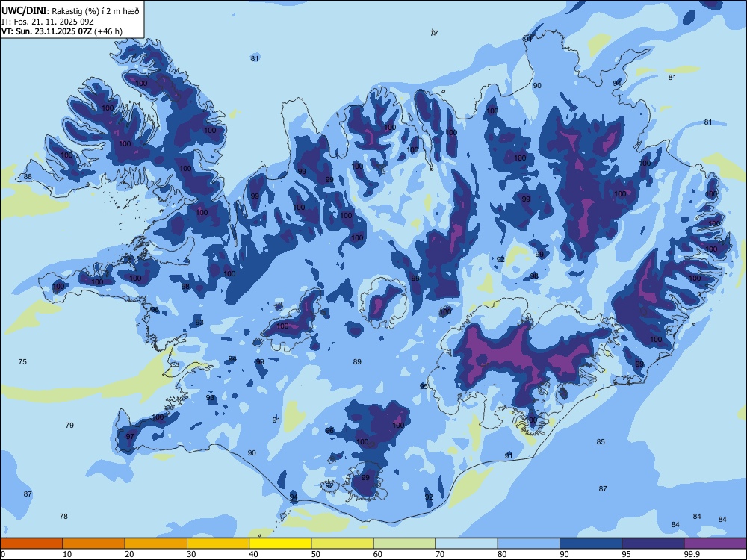Click the legend tick label '30'
Image resolution: width=747 pixels, height=560 pixels.
click(191, 554)
